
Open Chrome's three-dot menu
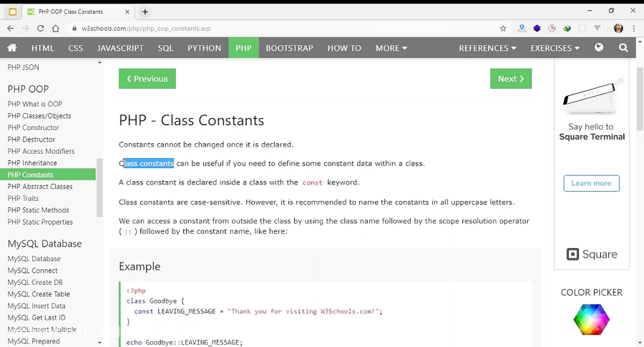coord(634,29)
